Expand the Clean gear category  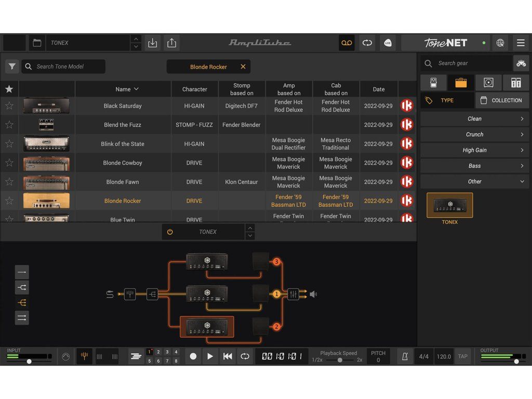click(x=474, y=119)
